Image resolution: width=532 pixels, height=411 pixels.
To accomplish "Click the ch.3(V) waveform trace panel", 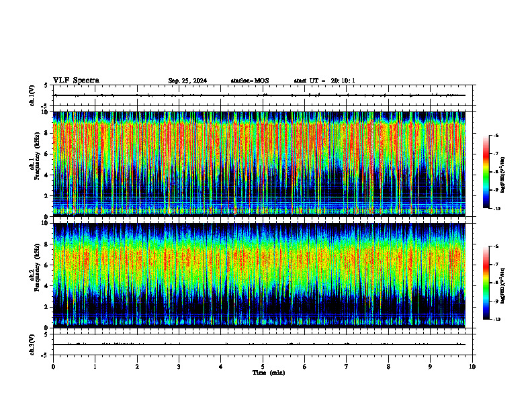I will pyautogui.click(x=263, y=345).
